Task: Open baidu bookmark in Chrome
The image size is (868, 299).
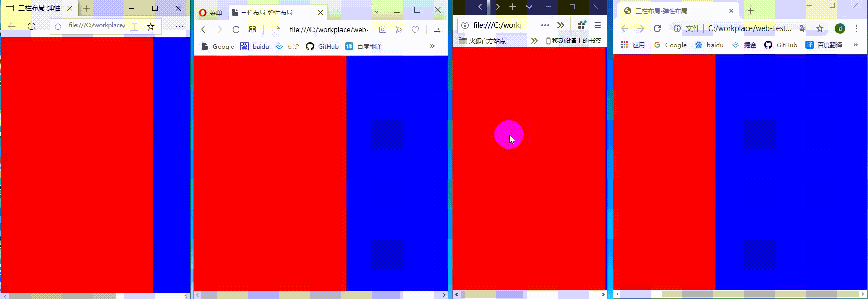Action: 709,45
